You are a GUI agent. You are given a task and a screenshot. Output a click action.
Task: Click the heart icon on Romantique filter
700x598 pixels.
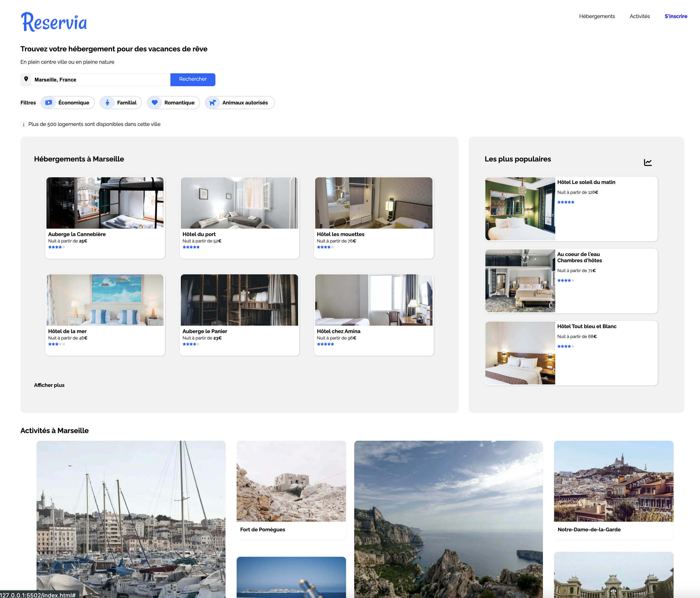click(155, 103)
